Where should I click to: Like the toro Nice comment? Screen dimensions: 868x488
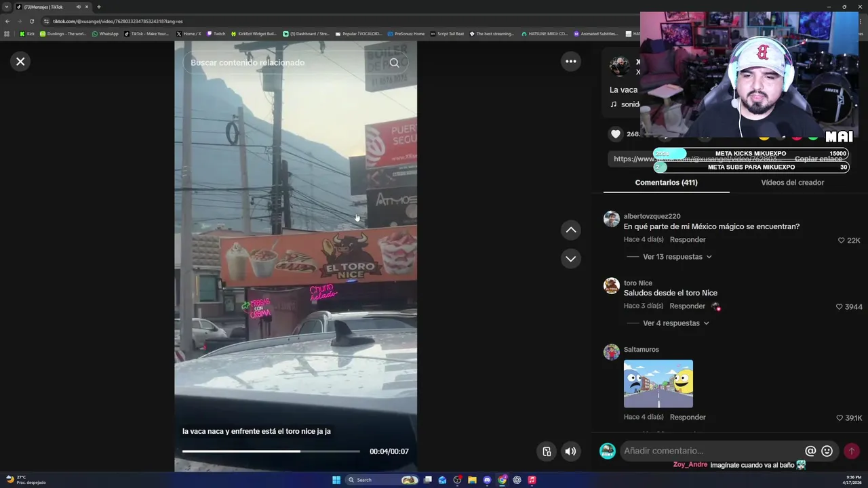pyautogui.click(x=840, y=307)
